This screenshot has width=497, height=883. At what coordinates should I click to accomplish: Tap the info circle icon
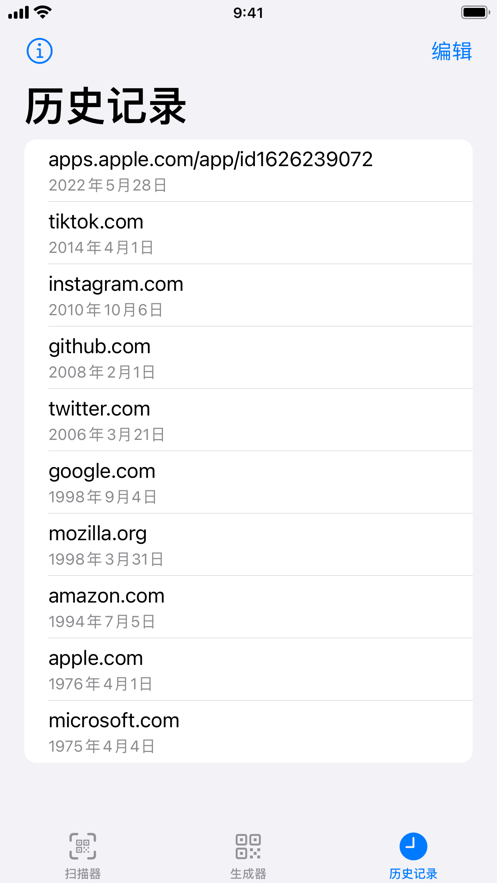[39, 51]
